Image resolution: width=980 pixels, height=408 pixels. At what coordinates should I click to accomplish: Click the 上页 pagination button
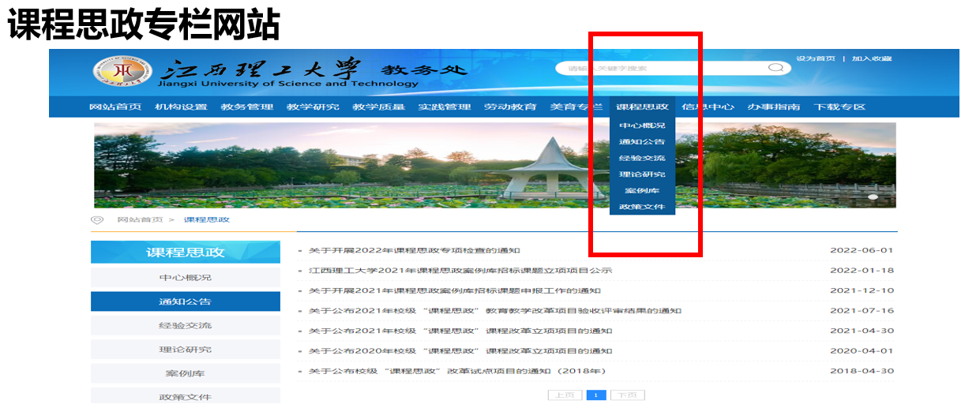click(565, 395)
